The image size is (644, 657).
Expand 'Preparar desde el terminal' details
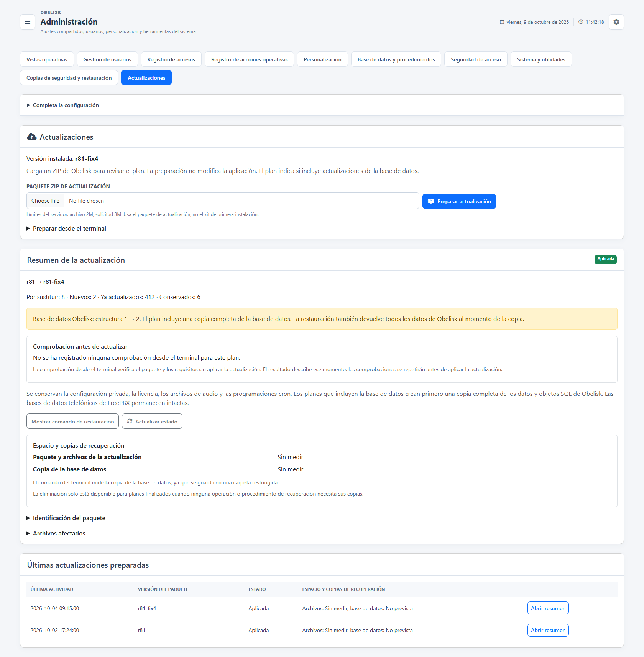[x=66, y=228]
